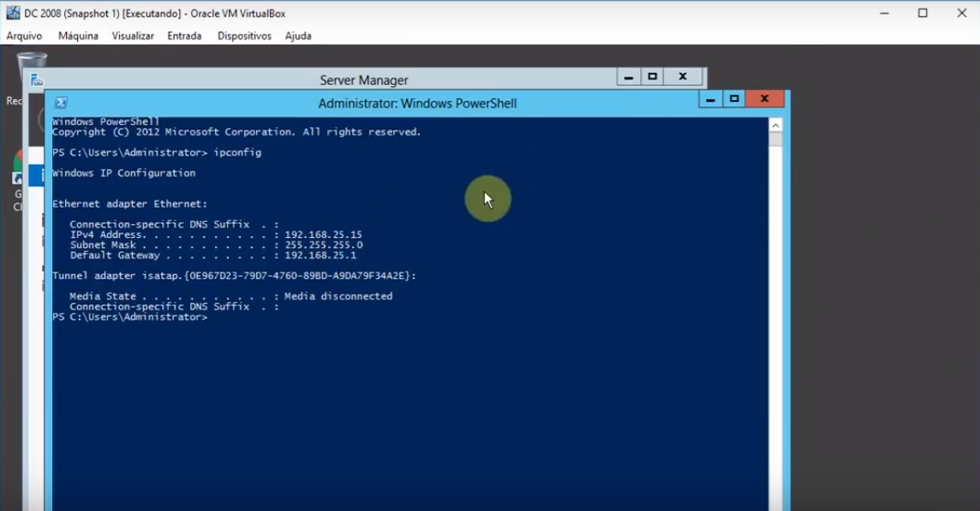Click the PowerShell vertical scrollbar thumb
Screen dimensions: 980x511
point(775,139)
